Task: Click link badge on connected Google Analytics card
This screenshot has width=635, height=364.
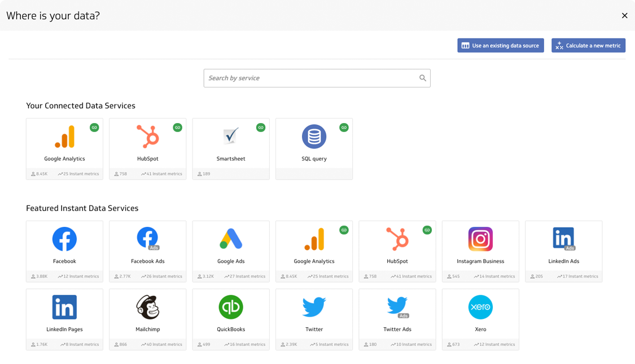Action: 94,128
